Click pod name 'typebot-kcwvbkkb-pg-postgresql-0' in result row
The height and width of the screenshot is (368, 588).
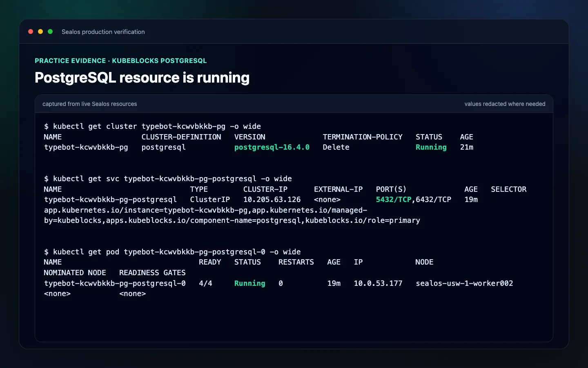click(x=115, y=283)
